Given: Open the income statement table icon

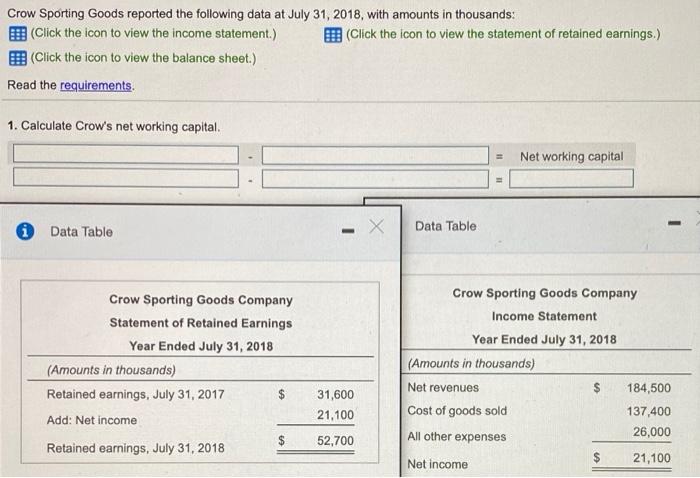Looking at the screenshot, I should pyautogui.click(x=18, y=34).
